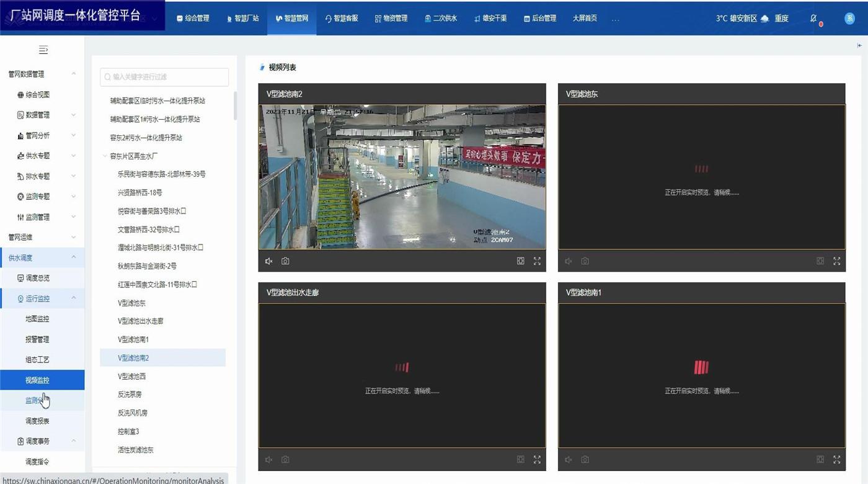Image resolution: width=868 pixels, height=484 pixels.
Task: Select V型滤池西 in camera list
Action: (x=133, y=376)
